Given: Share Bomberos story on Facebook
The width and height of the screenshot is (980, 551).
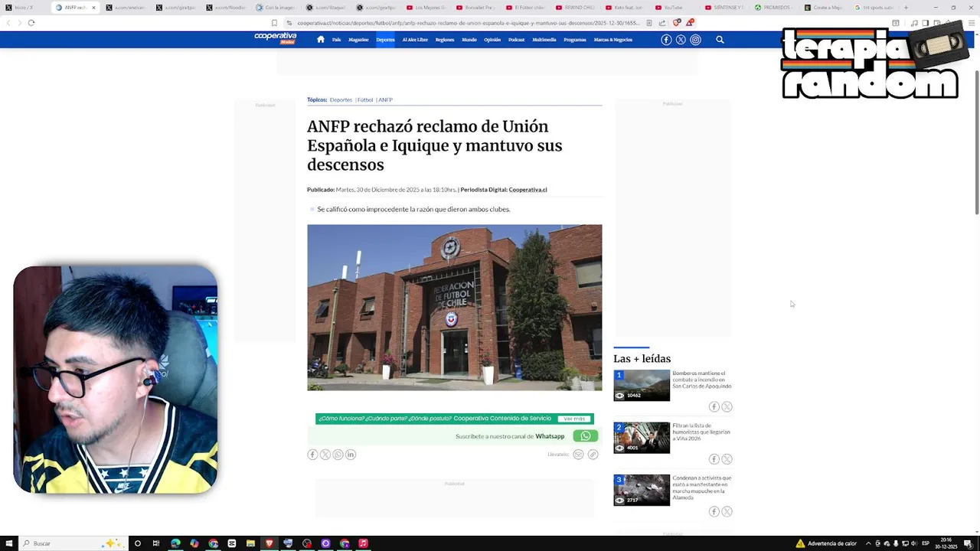Looking at the screenshot, I should pos(714,407).
